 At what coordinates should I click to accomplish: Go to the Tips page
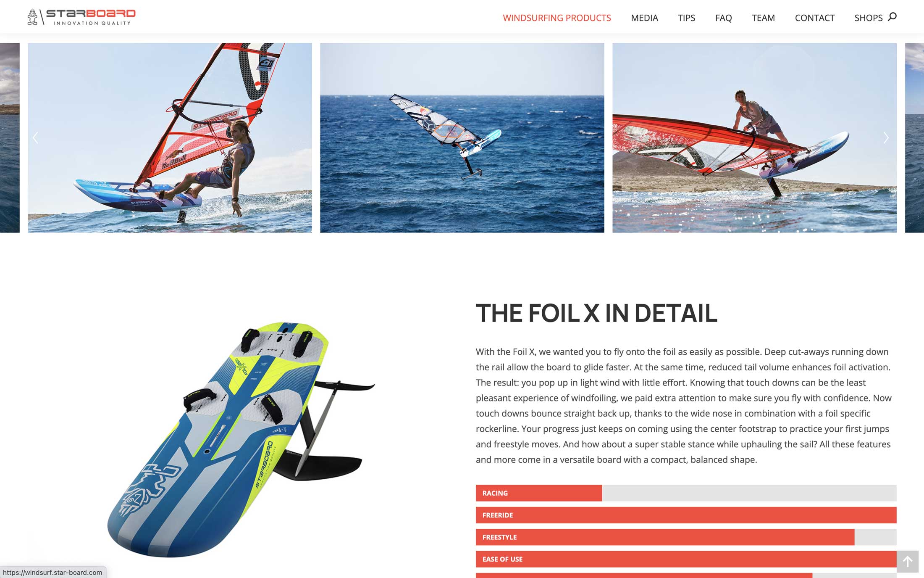tap(686, 18)
